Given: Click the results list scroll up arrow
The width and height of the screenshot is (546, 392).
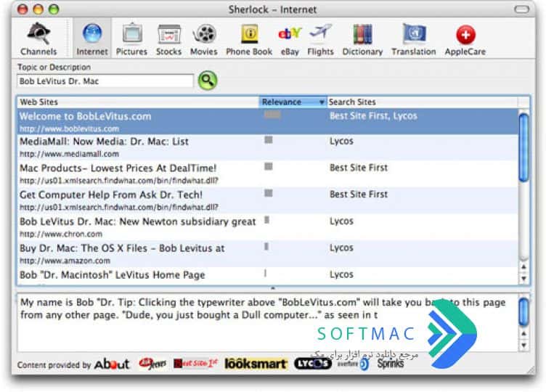Looking at the screenshot, I should pyautogui.click(x=523, y=266).
